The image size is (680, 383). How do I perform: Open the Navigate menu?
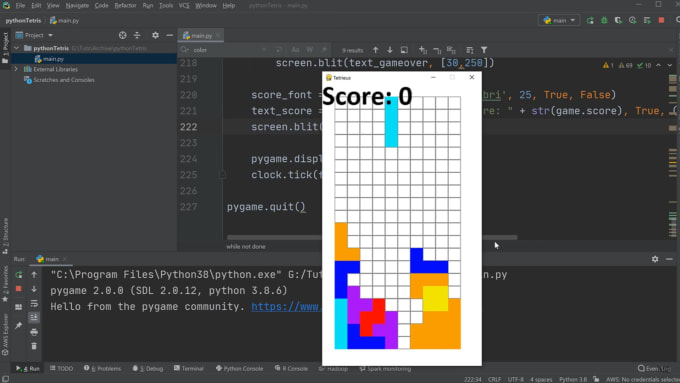[77, 6]
